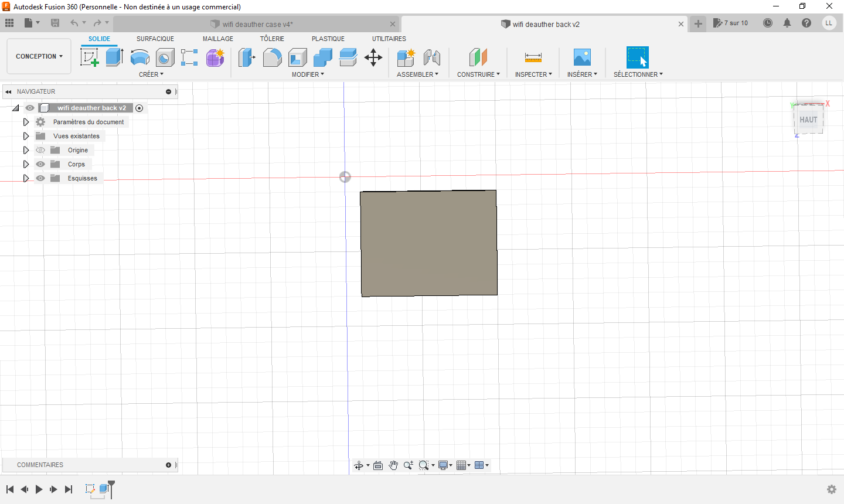Play the design timeline at bottom left

[x=38, y=489]
